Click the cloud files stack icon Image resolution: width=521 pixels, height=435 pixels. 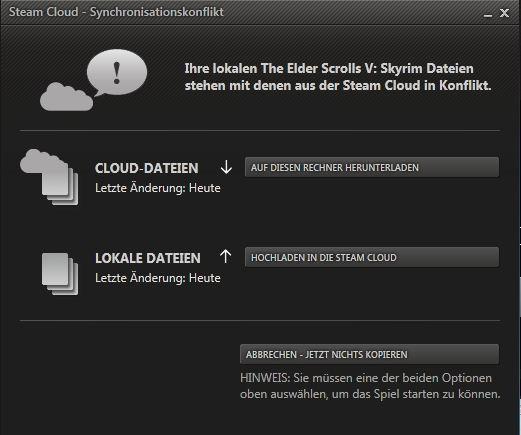[49, 177]
